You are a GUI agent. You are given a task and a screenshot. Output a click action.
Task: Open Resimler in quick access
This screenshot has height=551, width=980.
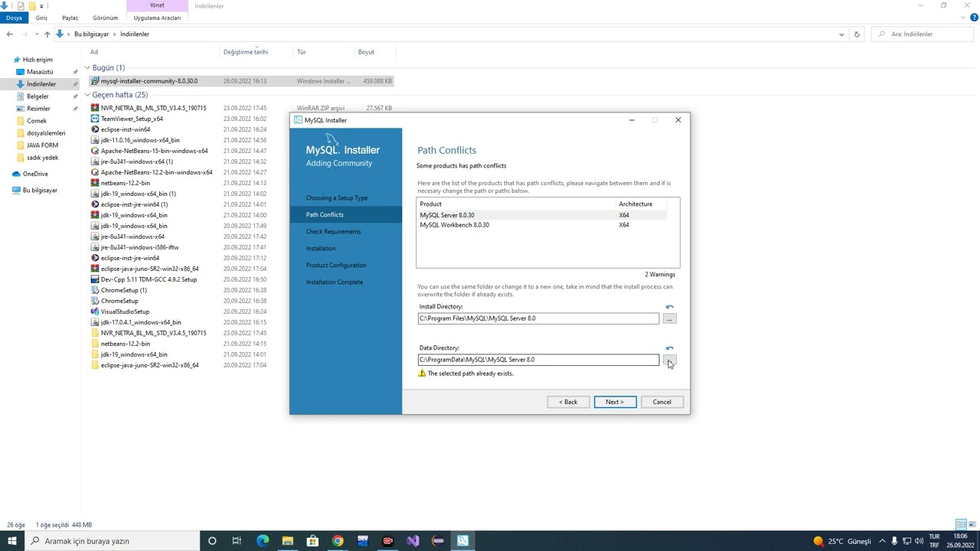(38, 109)
